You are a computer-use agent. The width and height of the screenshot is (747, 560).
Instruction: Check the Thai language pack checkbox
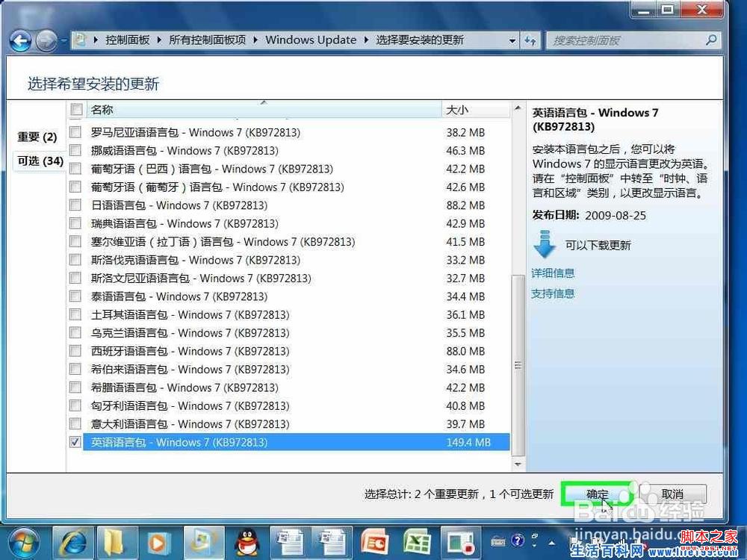click(x=75, y=296)
